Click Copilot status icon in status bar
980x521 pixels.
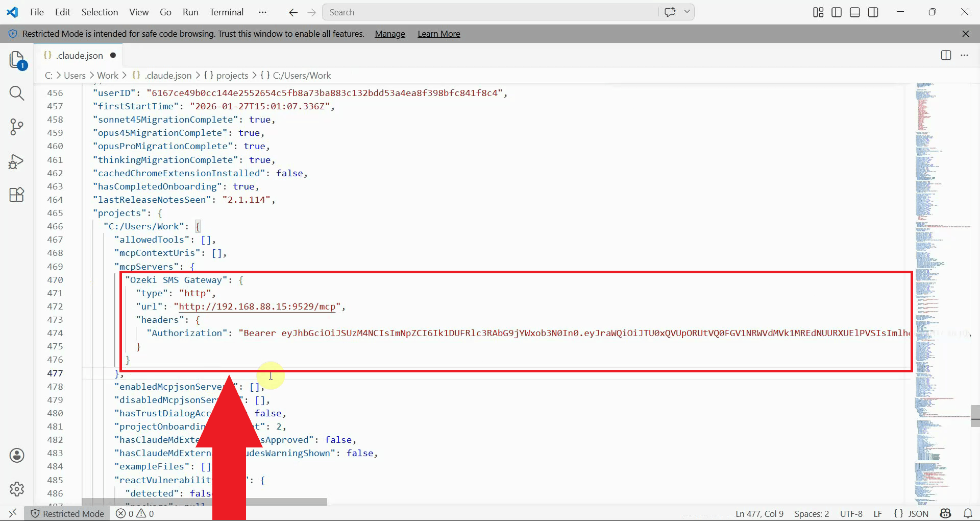(x=946, y=513)
